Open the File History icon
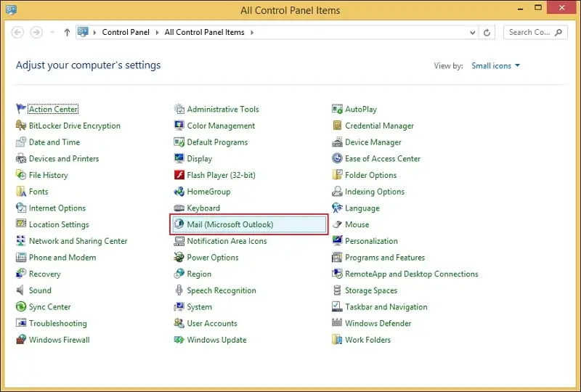Image resolution: width=581 pixels, height=392 pixels. [x=21, y=175]
